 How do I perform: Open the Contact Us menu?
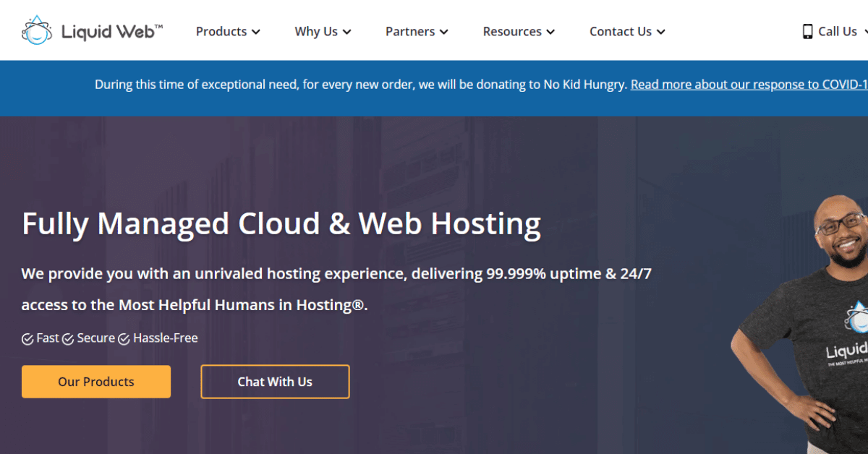point(620,31)
